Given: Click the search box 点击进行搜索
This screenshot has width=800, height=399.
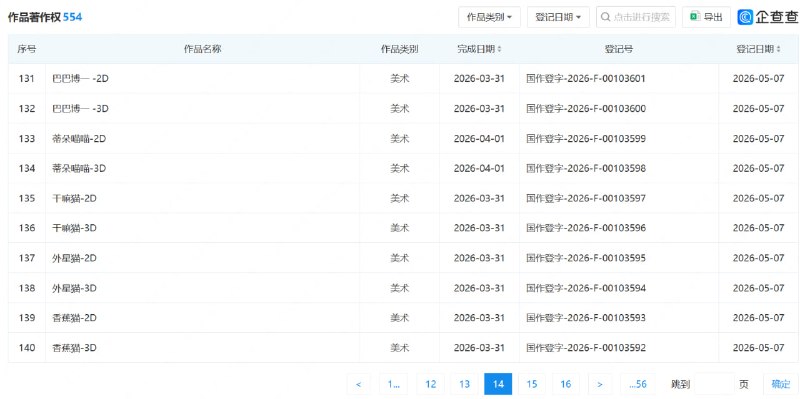Looking at the screenshot, I should (x=636, y=17).
